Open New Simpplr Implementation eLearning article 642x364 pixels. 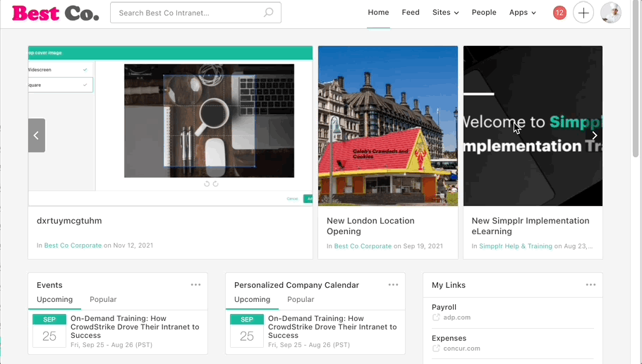[531, 226]
